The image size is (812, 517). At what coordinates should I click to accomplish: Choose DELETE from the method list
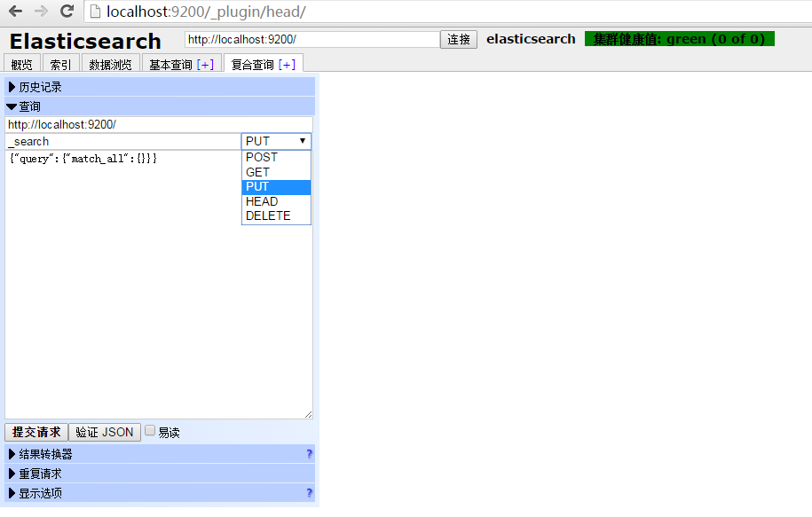[x=276, y=215]
